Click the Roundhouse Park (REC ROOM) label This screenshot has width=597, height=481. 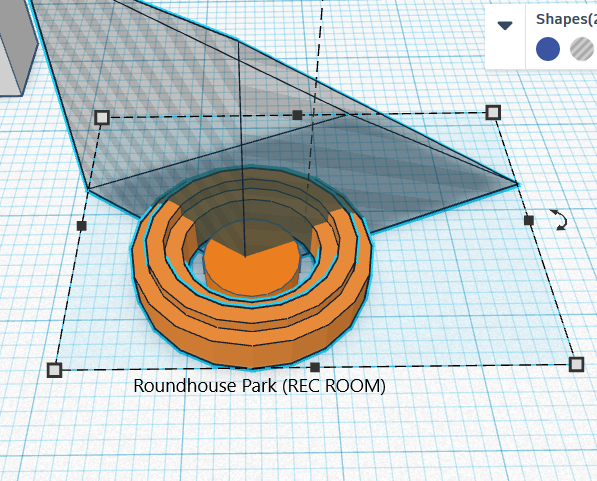(259, 386)
